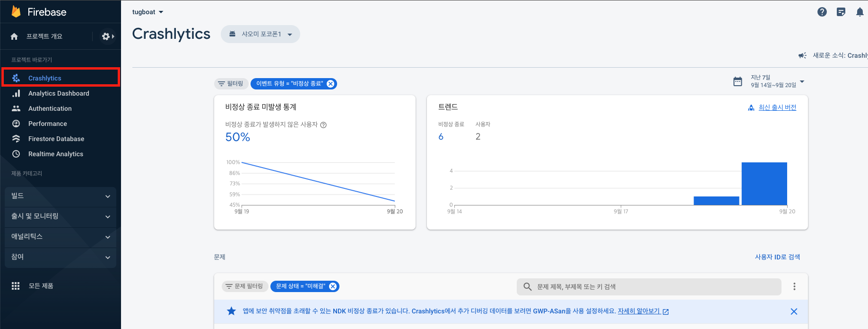868x329 pixels.
Task: Expand the 참여 category
Action: [x=61, y=257]
